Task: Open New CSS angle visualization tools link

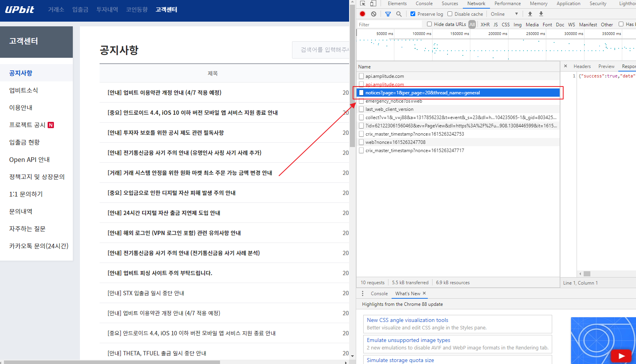Action: pos(407,320)
